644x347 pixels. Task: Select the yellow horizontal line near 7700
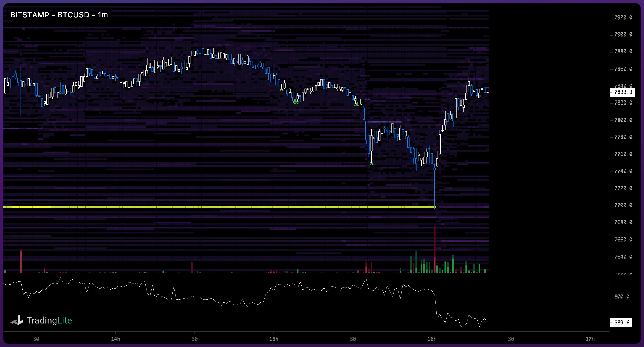click(x=219, y=207)
